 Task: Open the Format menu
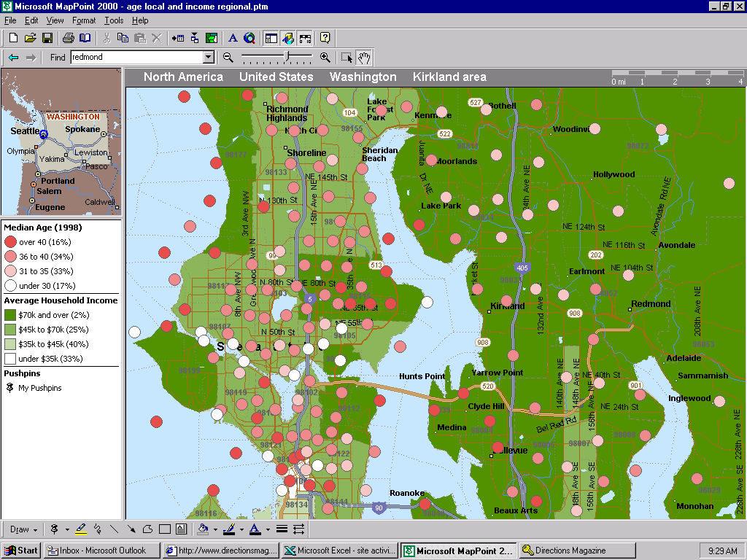pyautogui.click(x=84, y=20)
